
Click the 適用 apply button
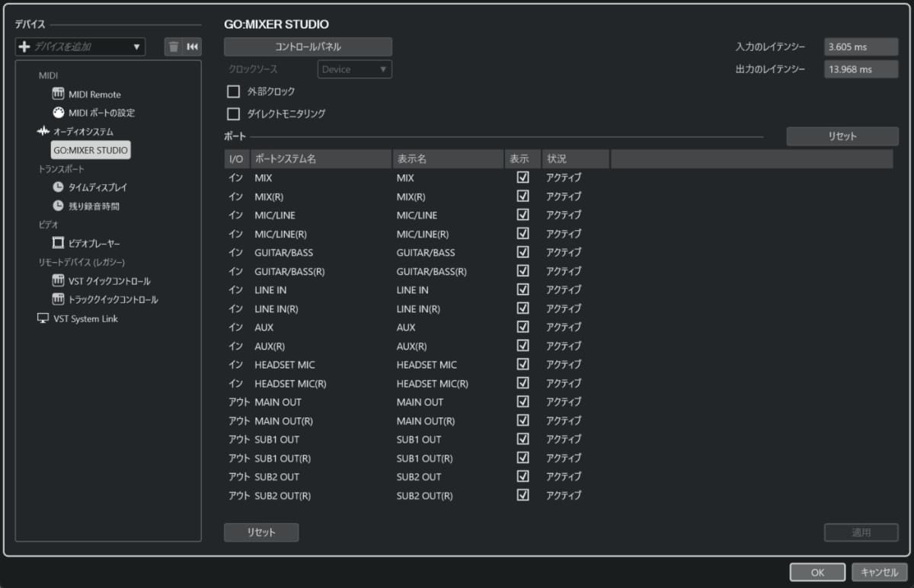point(861,532)
